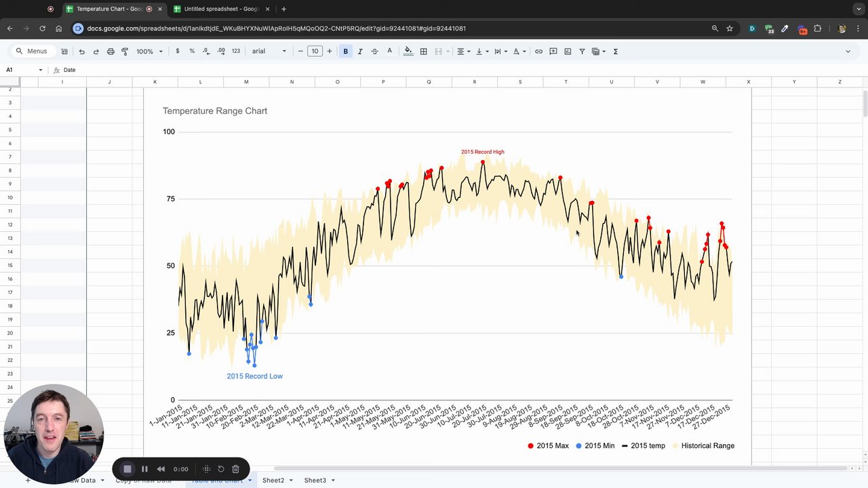Open the text rotation dropdown

tap(519, 52)
